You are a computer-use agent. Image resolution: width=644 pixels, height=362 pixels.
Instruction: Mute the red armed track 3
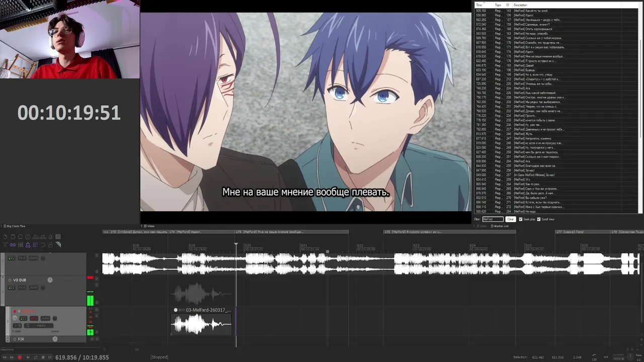click(97, 310)
